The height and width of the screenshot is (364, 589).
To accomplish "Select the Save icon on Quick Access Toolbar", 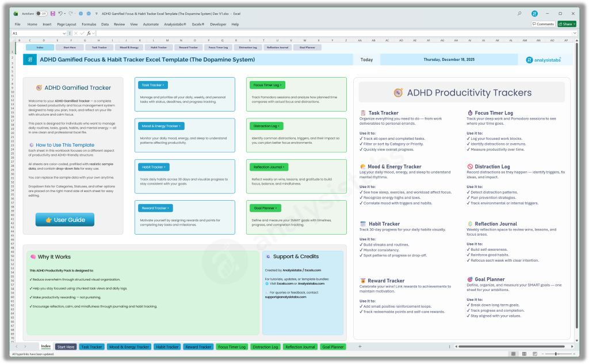I will pyautogui.click(x=52, y=13).
